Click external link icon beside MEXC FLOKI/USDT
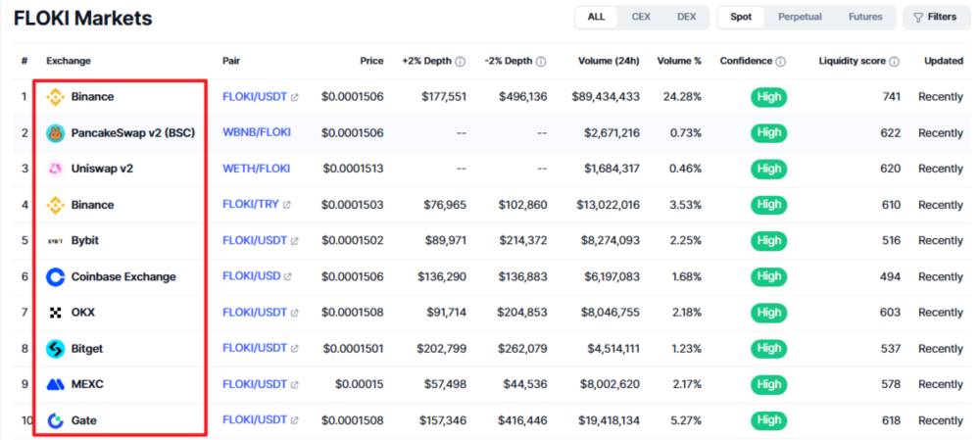980x440 pixels. [x=294, y=385]
